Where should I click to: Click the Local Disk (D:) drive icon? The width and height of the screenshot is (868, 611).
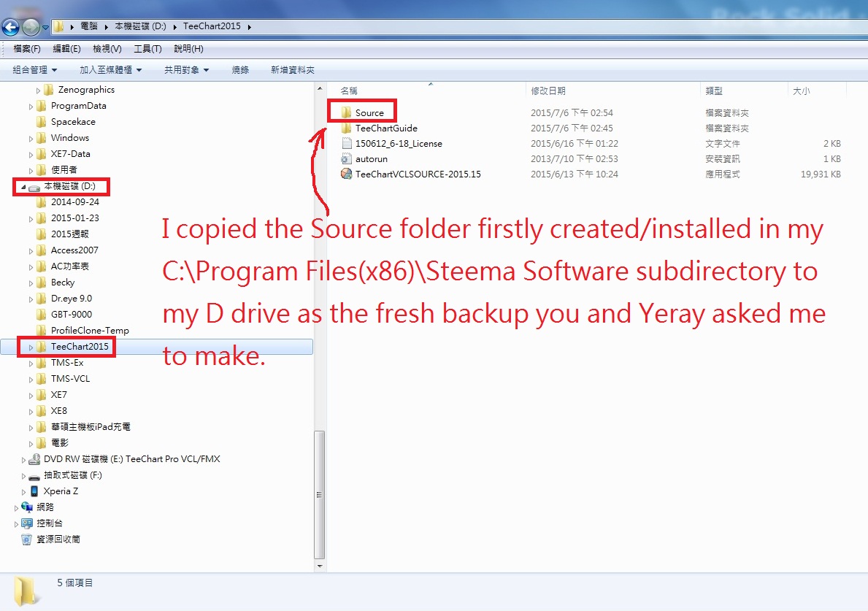click(x=34, y=187)
